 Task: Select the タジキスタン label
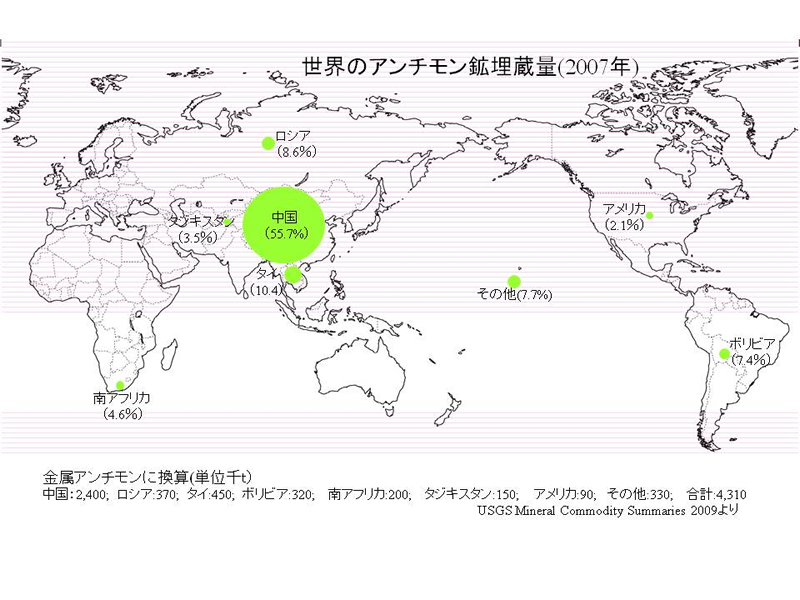197,221
